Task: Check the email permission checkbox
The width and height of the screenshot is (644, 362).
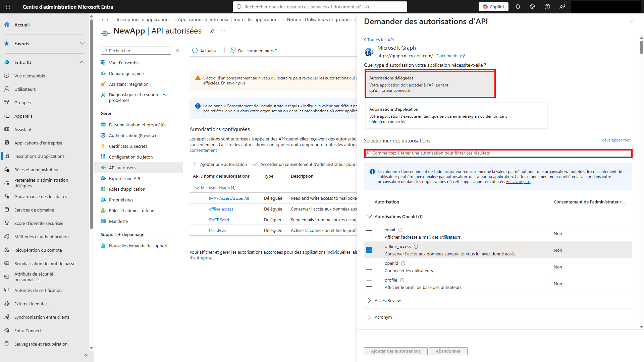Action: [x=369, y=233]
